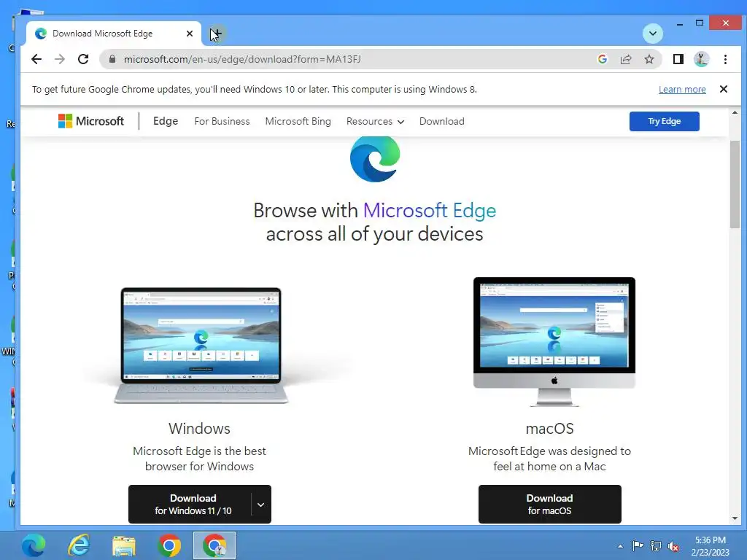Go back to previous page
Screen dimensions: 747x560
click(x=36, y=59)
